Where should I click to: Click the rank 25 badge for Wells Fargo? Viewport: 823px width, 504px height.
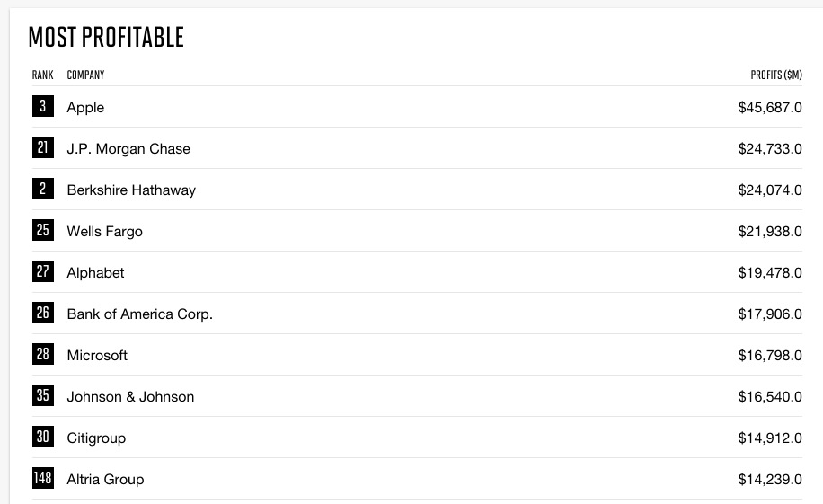point(42,231)
